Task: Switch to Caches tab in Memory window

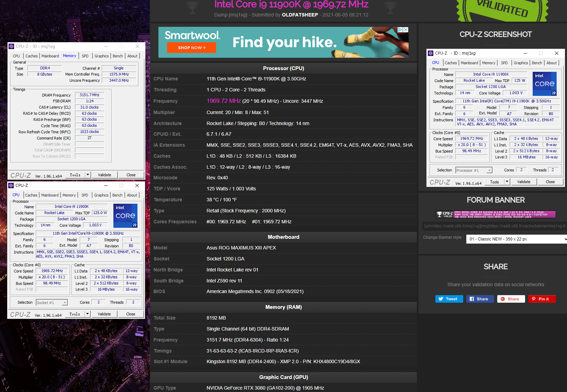Action: pyautogui.click(x=32, y=56)
